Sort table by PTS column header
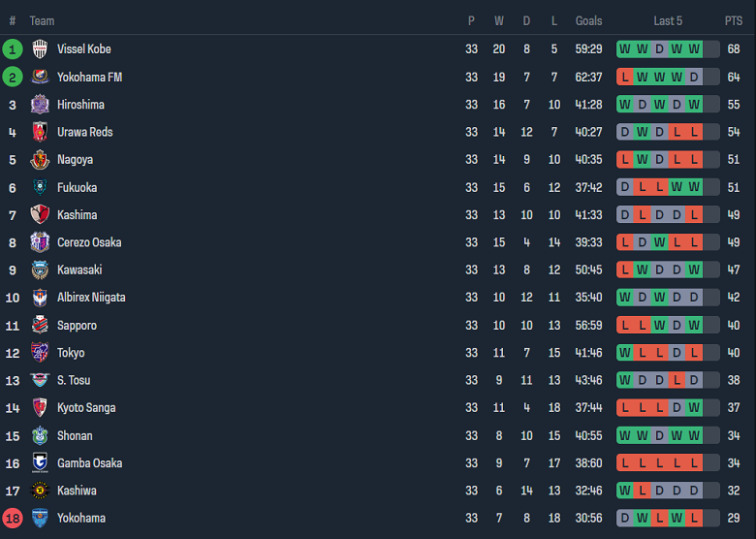This screenshot has width=756, height=539. tap(733, 20)
